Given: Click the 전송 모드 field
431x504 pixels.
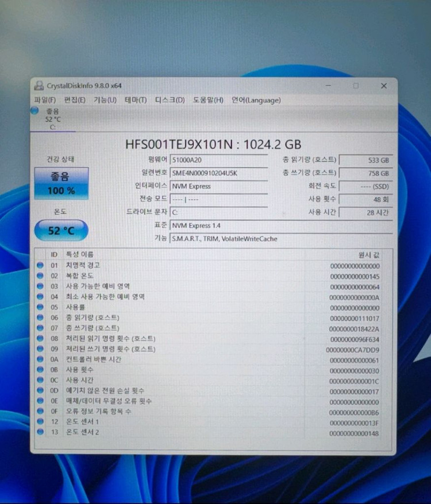Looking at the screenshot, I should [218, 200].
